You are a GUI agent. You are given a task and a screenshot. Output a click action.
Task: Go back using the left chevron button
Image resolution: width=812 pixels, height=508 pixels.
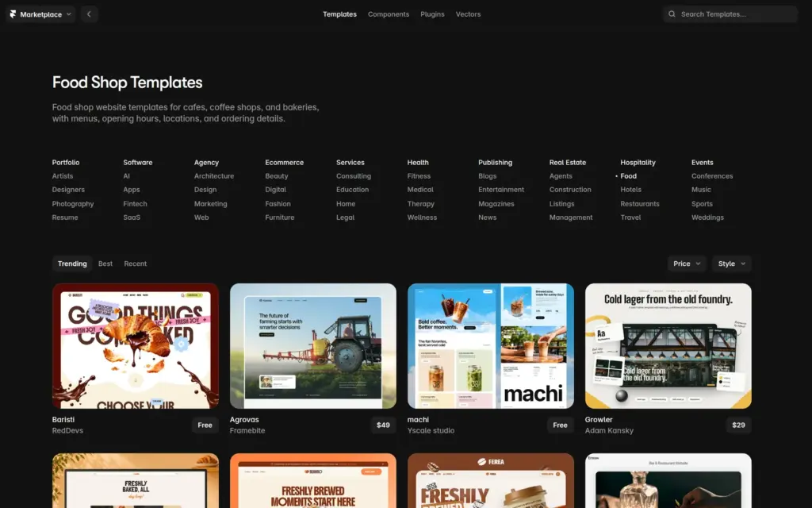[89, 14]
